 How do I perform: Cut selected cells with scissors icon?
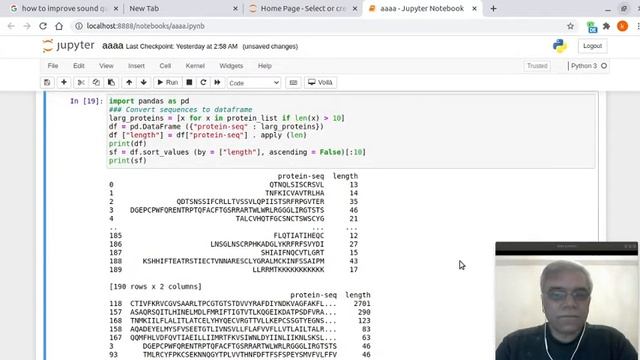[81, 82]
